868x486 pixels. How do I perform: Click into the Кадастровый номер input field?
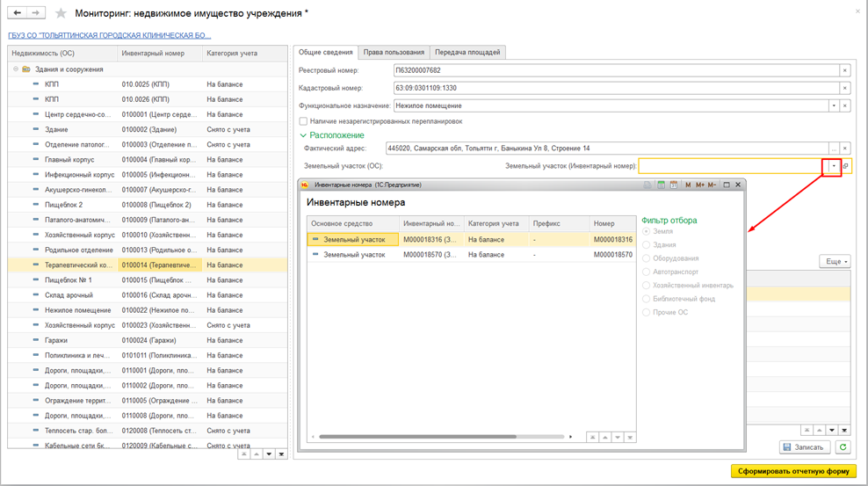[616, 88]
